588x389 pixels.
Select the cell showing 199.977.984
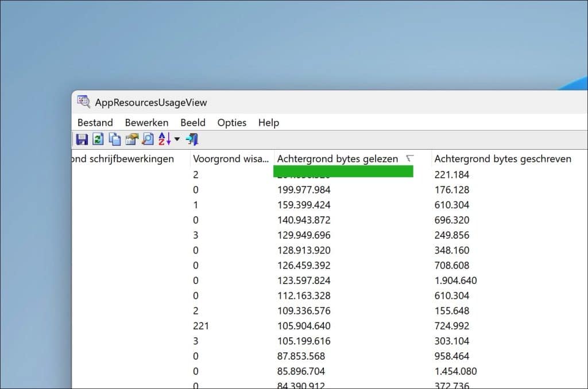tap(304, 190)
